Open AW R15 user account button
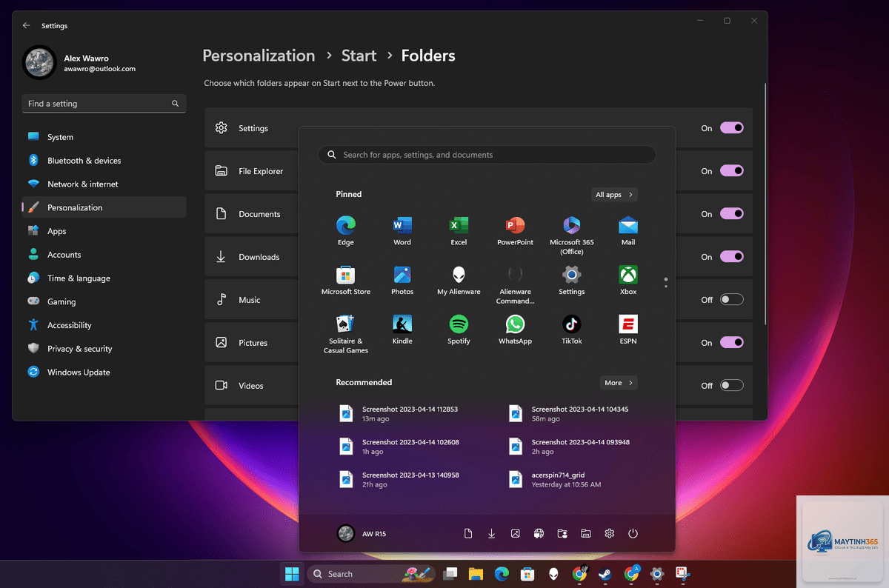This screenshot has width=889, height=588. [362, 533]
